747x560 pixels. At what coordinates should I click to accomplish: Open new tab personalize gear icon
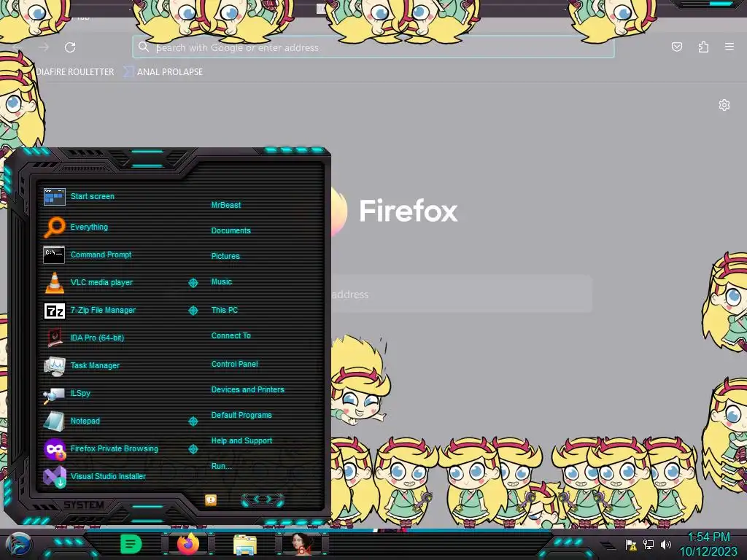724,105
